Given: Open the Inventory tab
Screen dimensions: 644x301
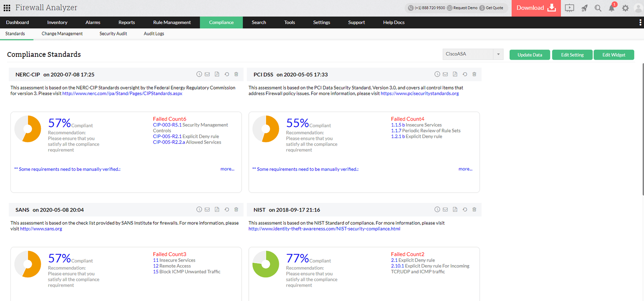Looking at the screenshot, I should point(57,23).
